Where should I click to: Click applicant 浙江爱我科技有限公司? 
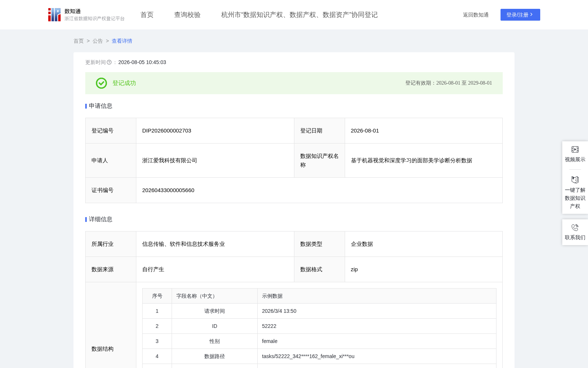pos(170,160)
